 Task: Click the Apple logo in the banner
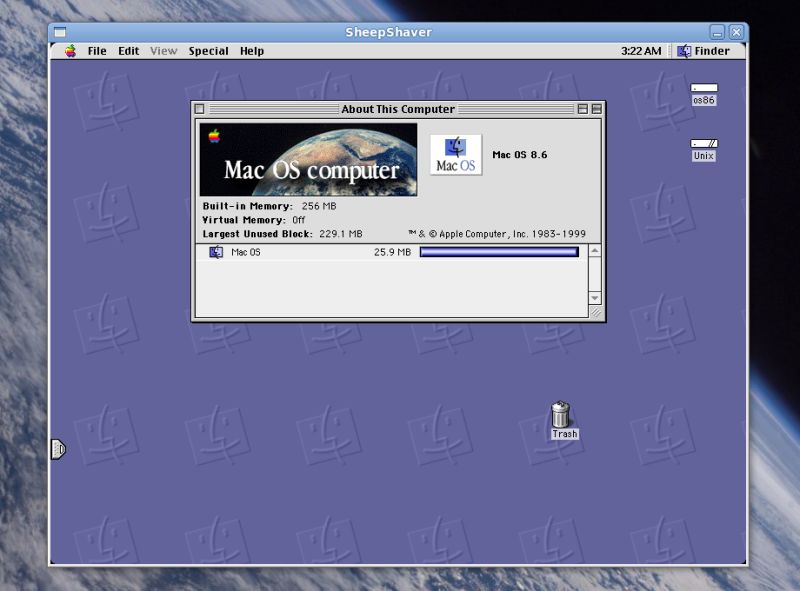(214, 136)
